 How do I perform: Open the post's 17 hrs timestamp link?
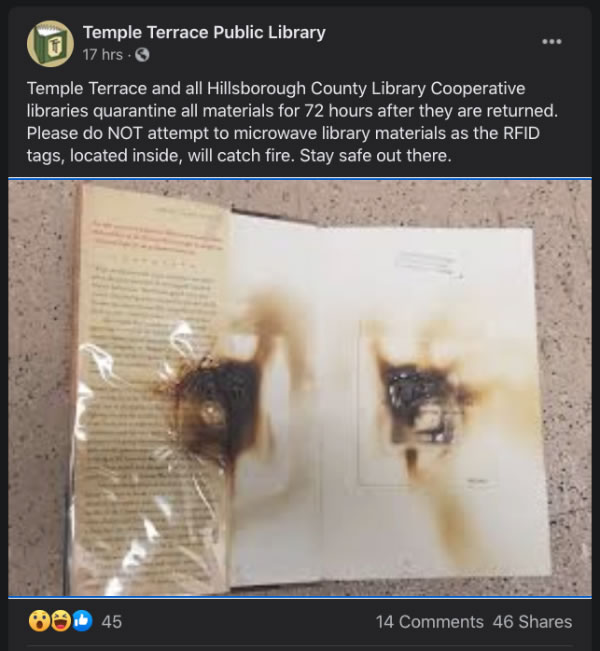tap(103, 55)
